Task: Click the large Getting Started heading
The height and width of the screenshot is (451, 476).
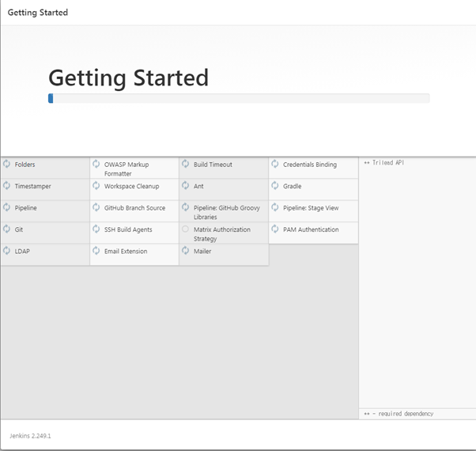Action: point(128,78)
